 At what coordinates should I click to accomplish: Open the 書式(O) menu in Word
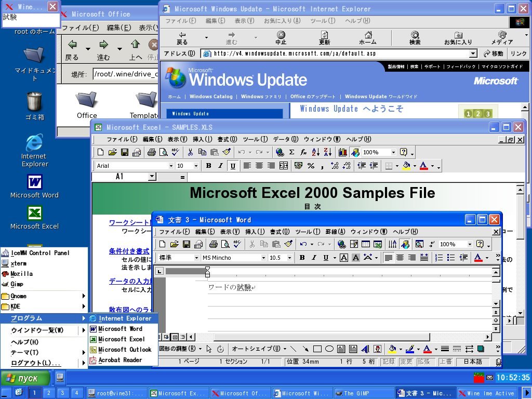coord(280,232)
